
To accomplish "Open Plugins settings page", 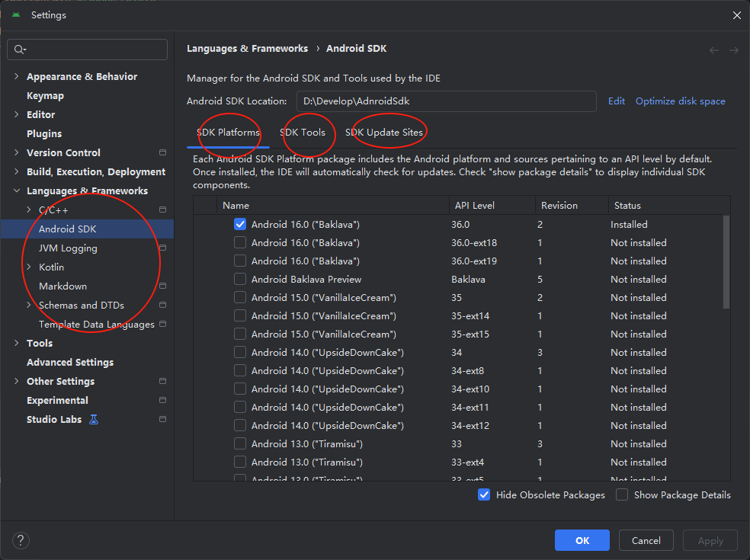I will [x=44, y=133].
